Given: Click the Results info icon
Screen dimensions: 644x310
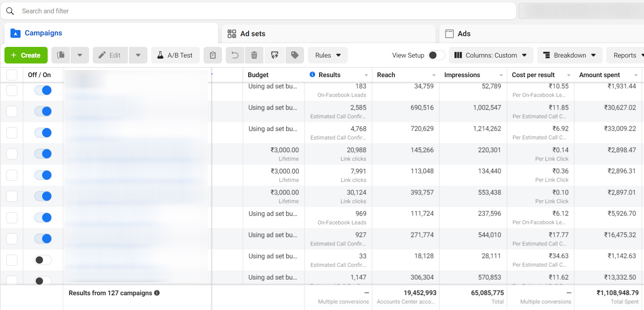Looking at the screenshot, I should click(312, 75).
